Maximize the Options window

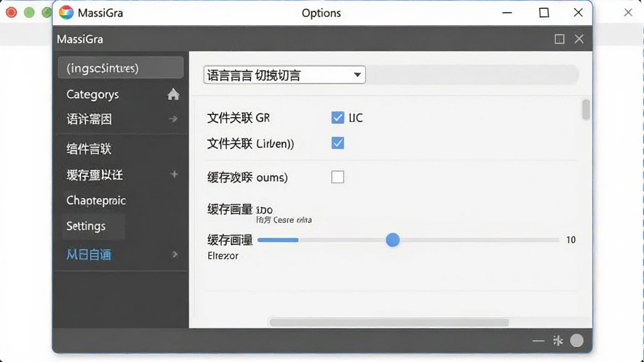pyautogui.click(x=544, y=13)
